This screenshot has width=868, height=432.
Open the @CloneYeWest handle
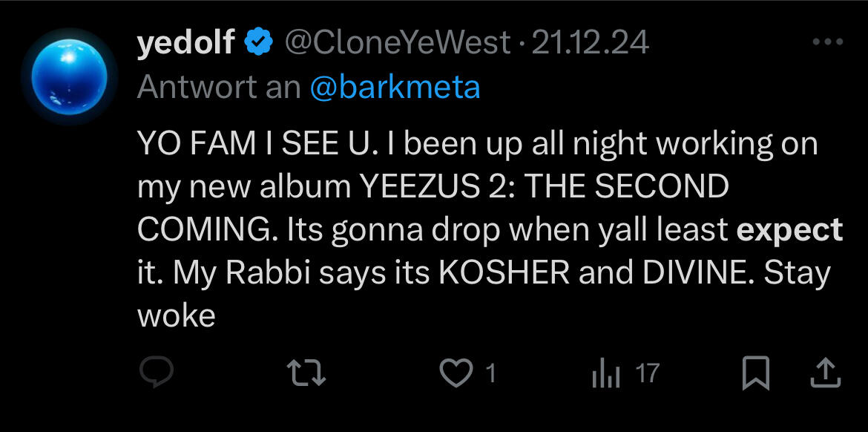tap(397, 44)
